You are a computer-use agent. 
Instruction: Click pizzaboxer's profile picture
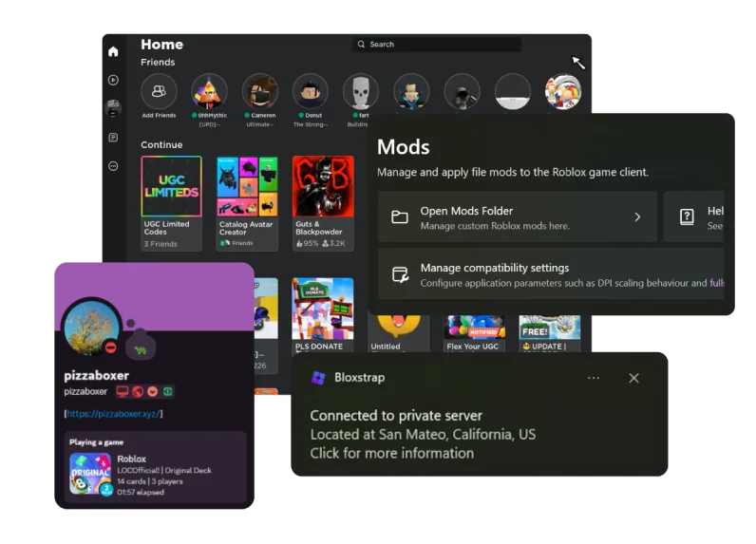[x=91, y=328]
